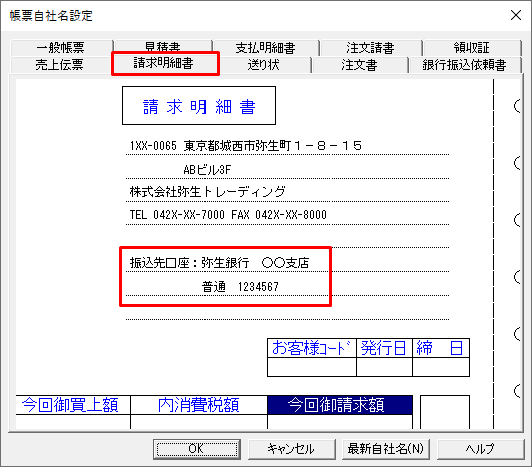Edit the address line 東京都城西市弥生町

pos(287,146)
